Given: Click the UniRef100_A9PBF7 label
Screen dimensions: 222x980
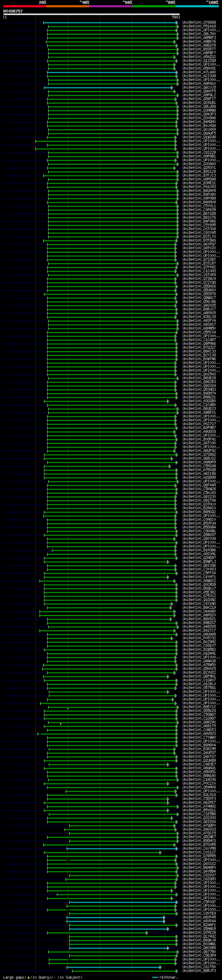Looking at the screenshot, I should (x=199, y=53).
